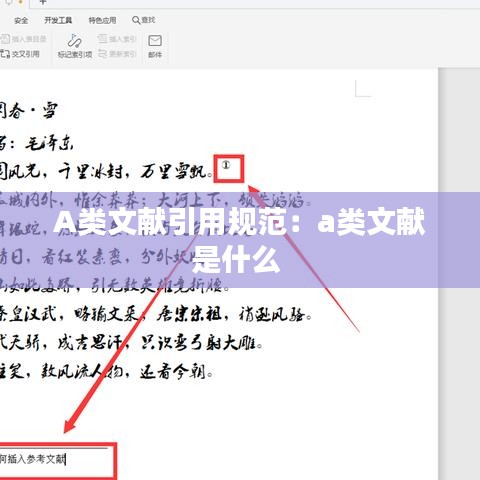Click the Insert Table of Figures (插入表目录) icon
The width and height of the screenshot is (480, 480).
pos(5,39)
